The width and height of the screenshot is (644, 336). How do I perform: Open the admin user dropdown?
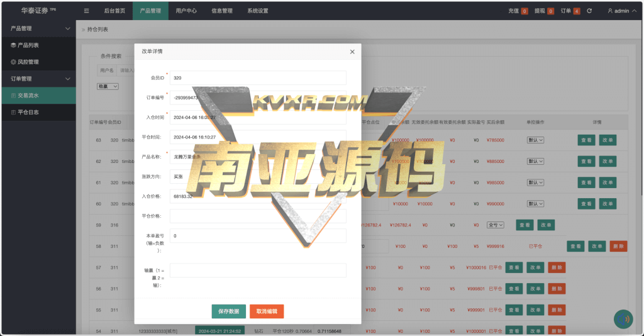(x=622, y=11)
